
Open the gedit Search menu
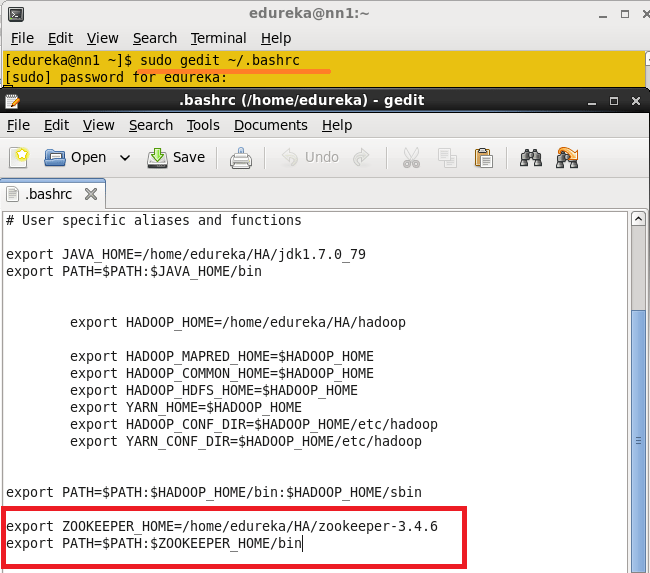click(x=151, y=125)
